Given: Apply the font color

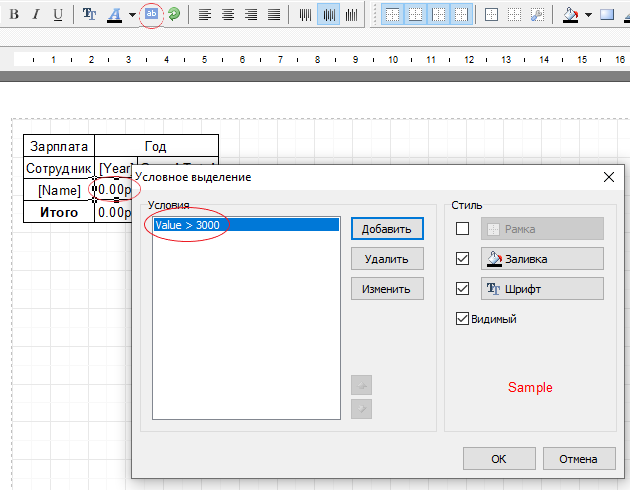Looking at the screenshot, I should click(115, 14).
